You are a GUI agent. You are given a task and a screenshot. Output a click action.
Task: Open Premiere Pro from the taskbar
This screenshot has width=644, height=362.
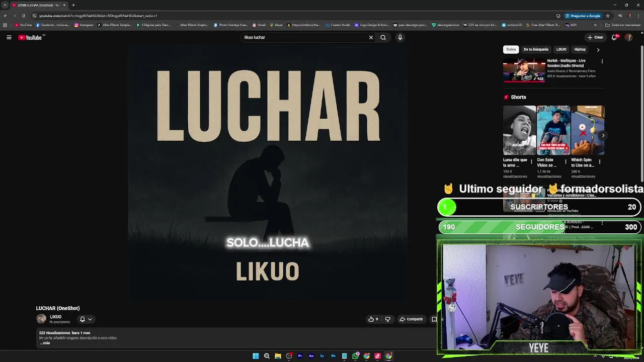pos(300,356)
